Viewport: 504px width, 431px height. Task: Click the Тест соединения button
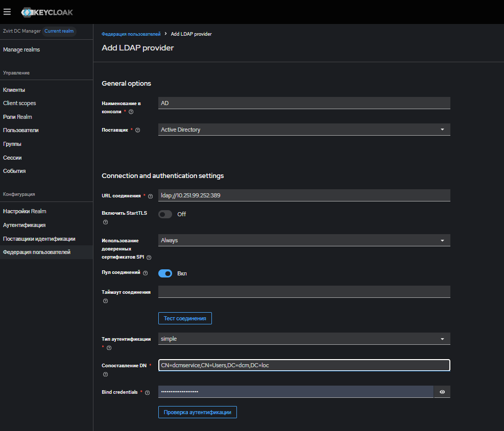tap(185, 318)
